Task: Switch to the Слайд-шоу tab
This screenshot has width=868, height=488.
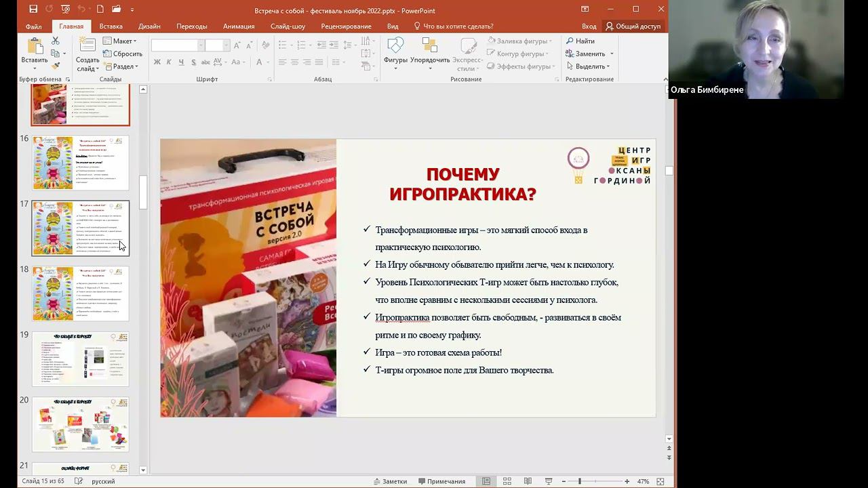Action: (288, 26)
